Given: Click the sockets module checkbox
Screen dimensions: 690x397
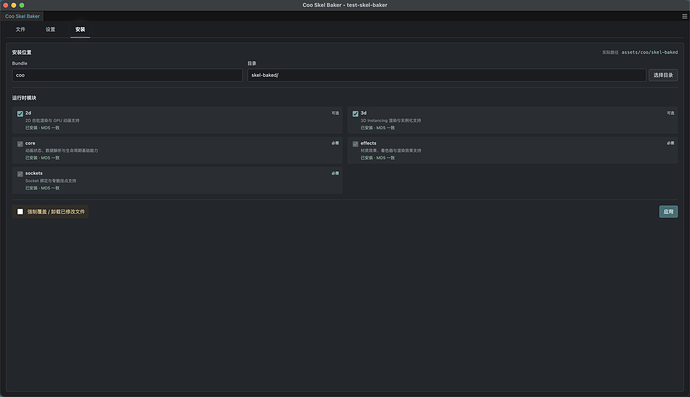Looking at the screenshot, I should pos(20,174).
